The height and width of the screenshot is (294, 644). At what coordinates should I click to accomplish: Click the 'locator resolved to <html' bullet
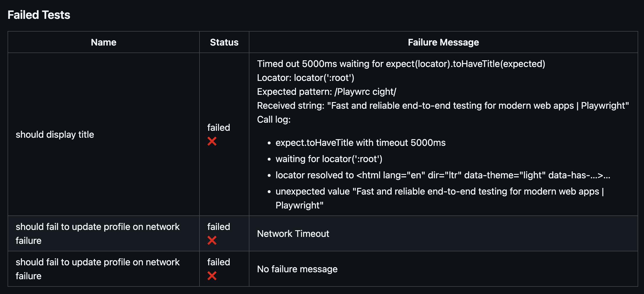[443, 175]
